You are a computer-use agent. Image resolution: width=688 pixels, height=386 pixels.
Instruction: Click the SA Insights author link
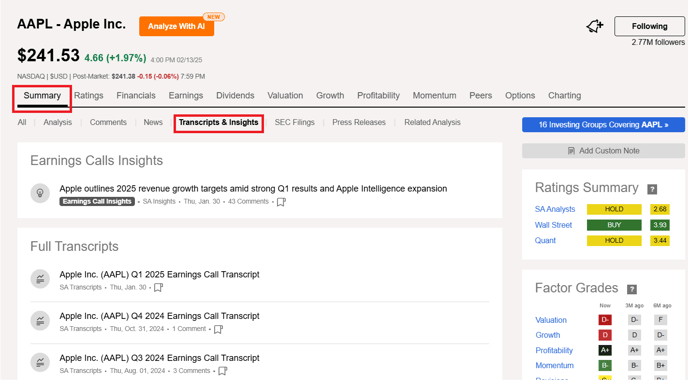click(x=159, y=201)
